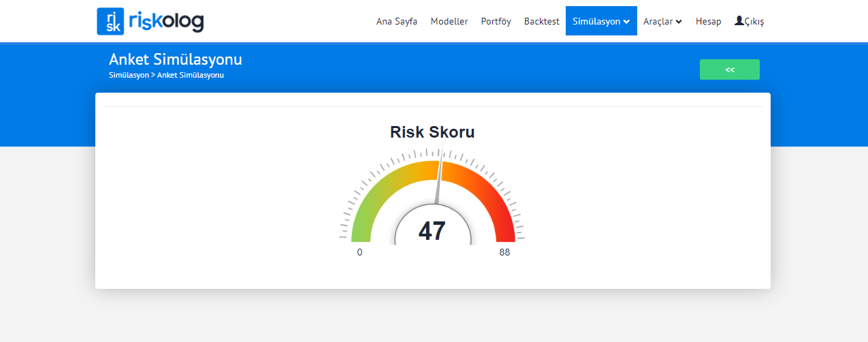Click the Riskolog blue square logo icon
This screenshot has width=868, height=342.
pyautogui.click(x=110, y=21)
